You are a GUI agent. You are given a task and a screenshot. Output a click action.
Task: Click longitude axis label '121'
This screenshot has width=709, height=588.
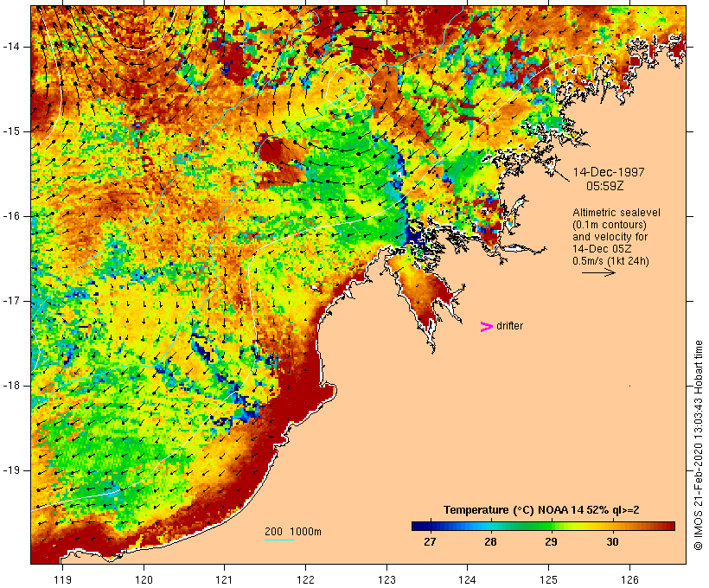[224, 579]
